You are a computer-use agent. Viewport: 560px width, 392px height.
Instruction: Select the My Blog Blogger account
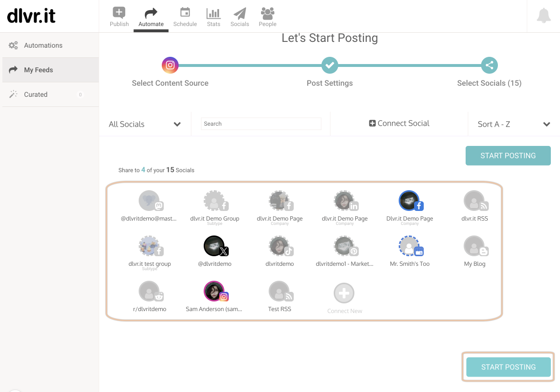474,246
